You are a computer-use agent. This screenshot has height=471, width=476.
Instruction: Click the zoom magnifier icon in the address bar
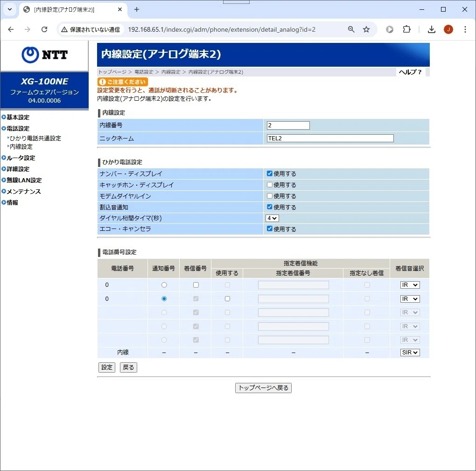(x=351, y=29)
